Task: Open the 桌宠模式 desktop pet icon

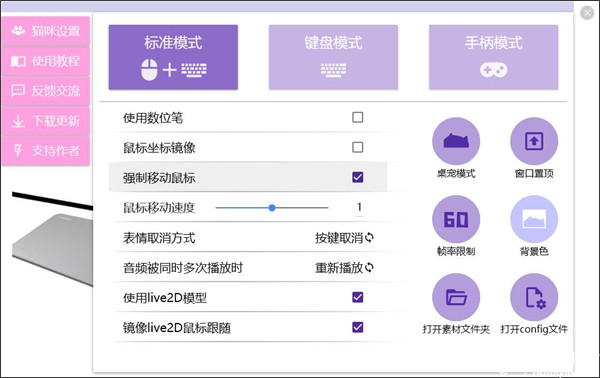Action: point(456,141)
